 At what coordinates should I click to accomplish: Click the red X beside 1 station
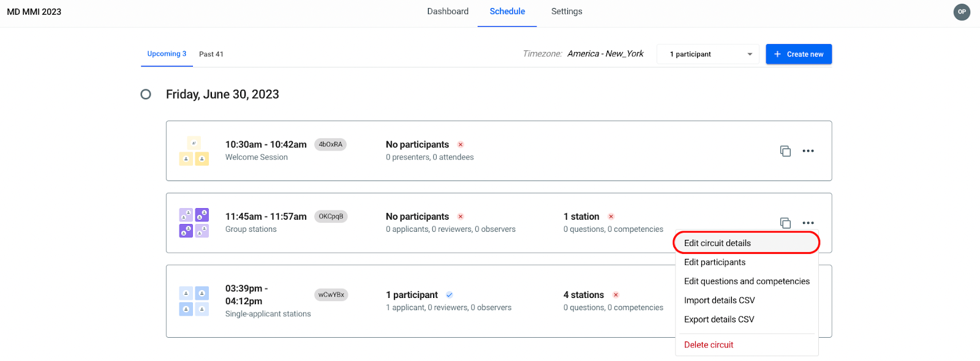[x=611, y=217]
